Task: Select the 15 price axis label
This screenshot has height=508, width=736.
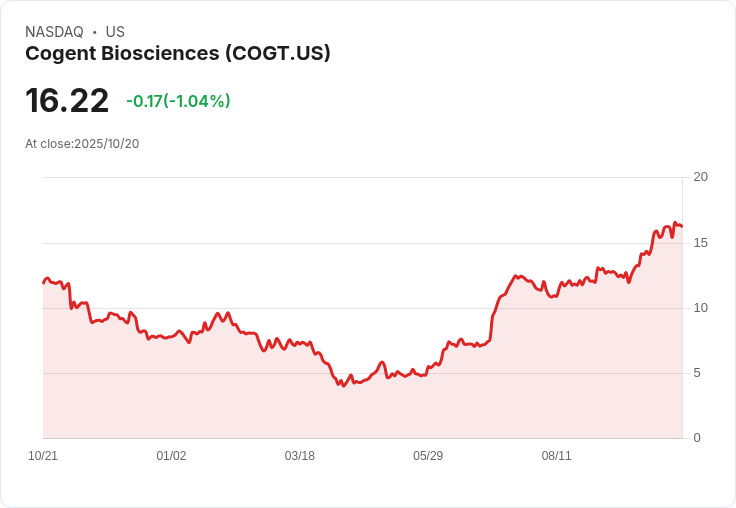Action: coord(700,243)
